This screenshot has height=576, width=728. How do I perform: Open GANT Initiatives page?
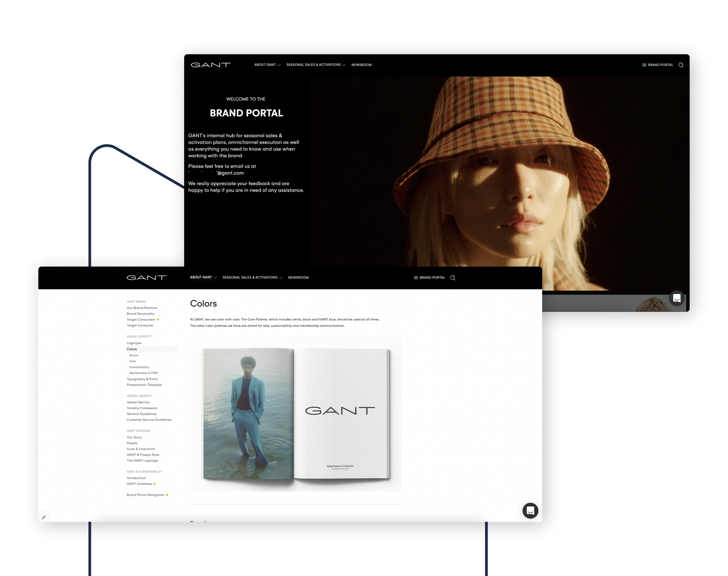pyautogui.click(x=139, y=484)
